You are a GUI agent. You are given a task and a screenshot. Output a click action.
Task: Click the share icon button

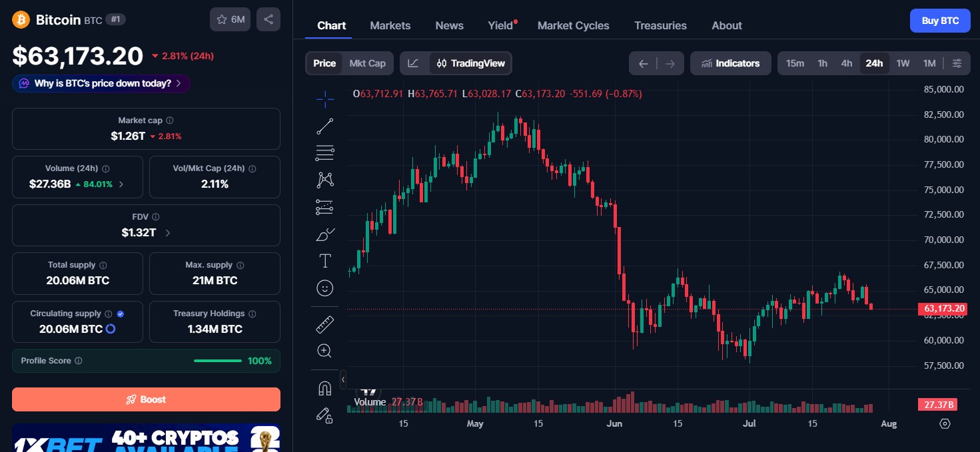[x=268, y=19]
